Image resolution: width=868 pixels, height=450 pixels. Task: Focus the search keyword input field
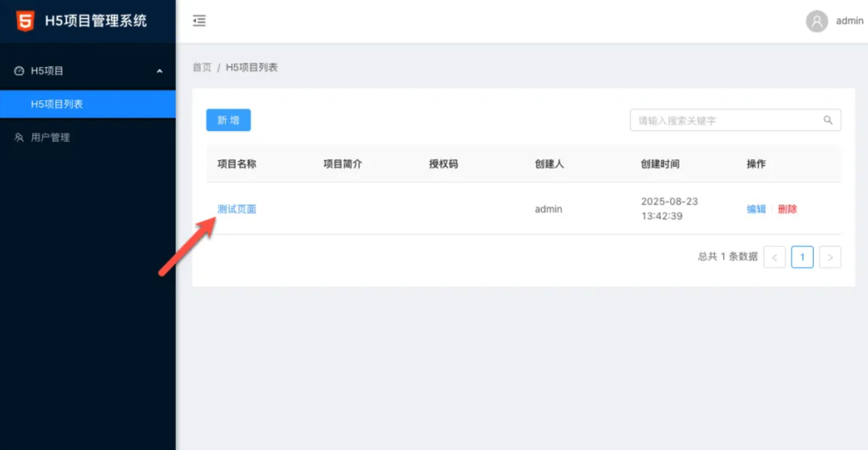coord(725,121)
